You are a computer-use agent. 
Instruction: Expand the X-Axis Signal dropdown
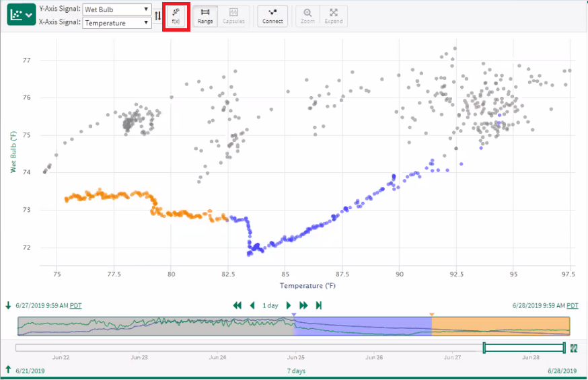[x=116, y=23]
